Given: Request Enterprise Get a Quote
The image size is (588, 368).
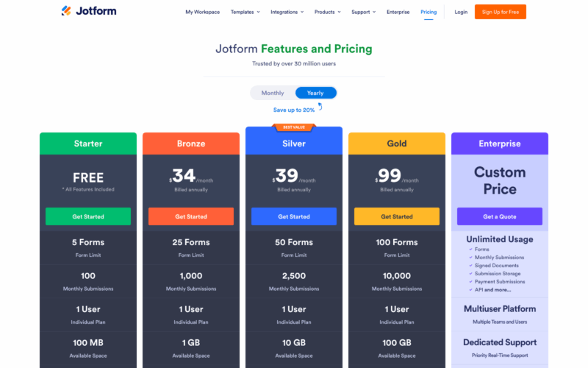Looking at the screenshot, I should pos(500,216).
